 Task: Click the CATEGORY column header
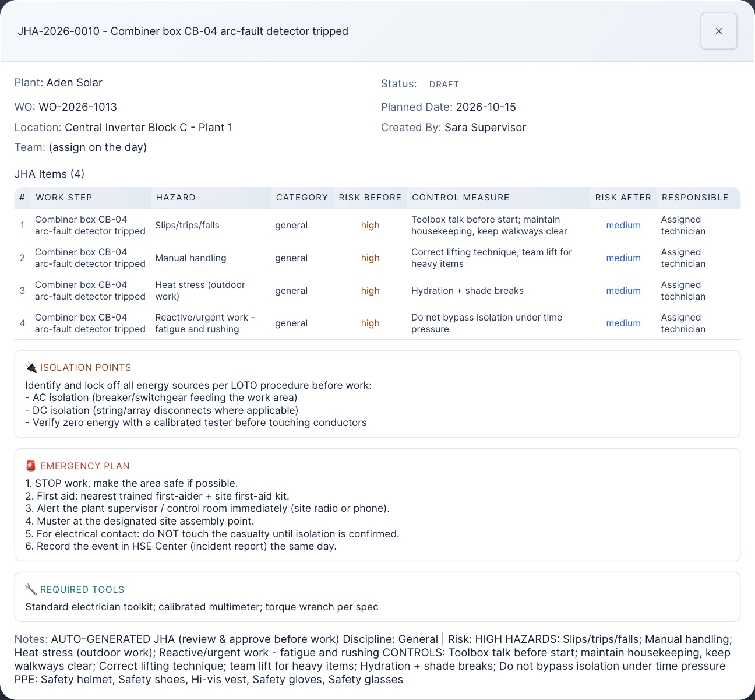[302, 198]
